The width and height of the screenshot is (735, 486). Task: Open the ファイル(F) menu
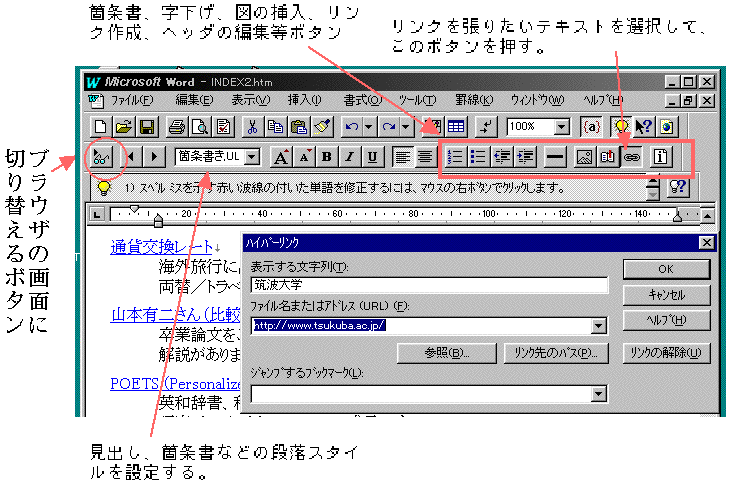coord(132,100)
